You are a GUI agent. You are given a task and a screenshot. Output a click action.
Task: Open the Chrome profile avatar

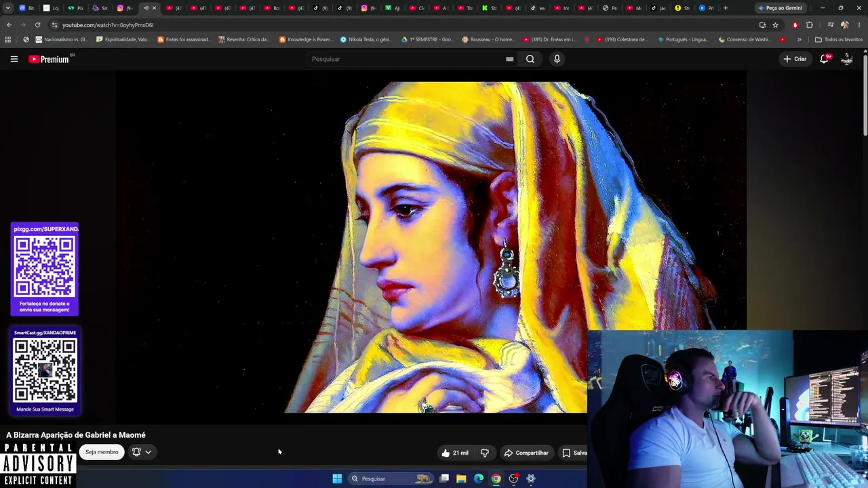click(845, 25)
